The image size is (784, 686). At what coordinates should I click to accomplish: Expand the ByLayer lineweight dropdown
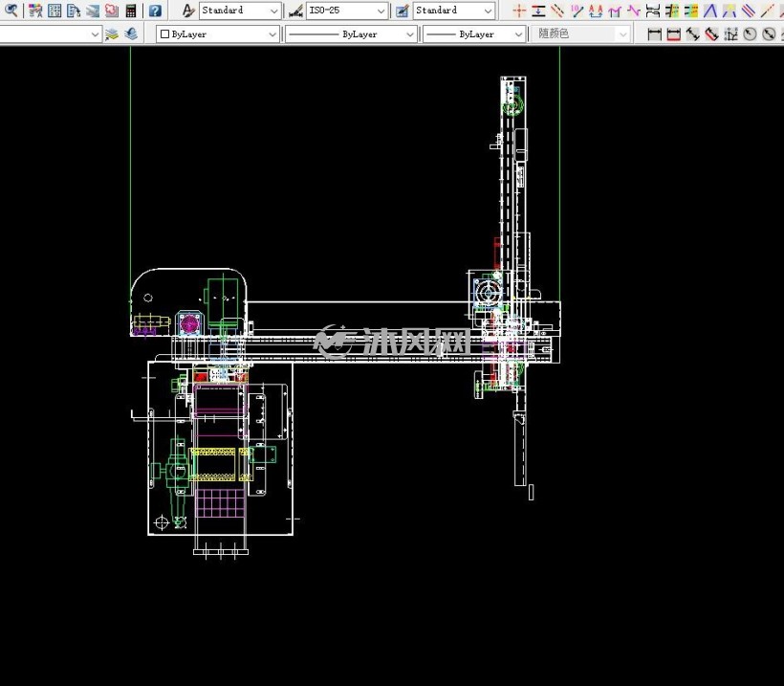point(474,34)
